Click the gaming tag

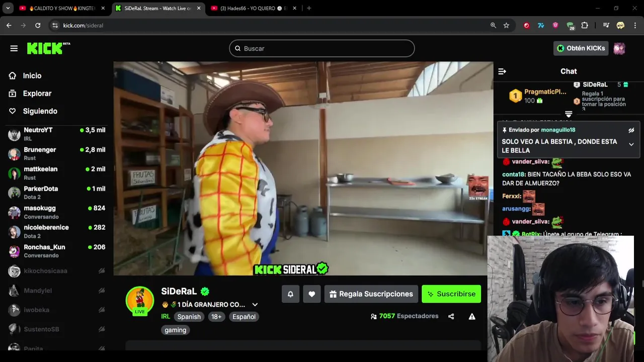coord(176,330)
